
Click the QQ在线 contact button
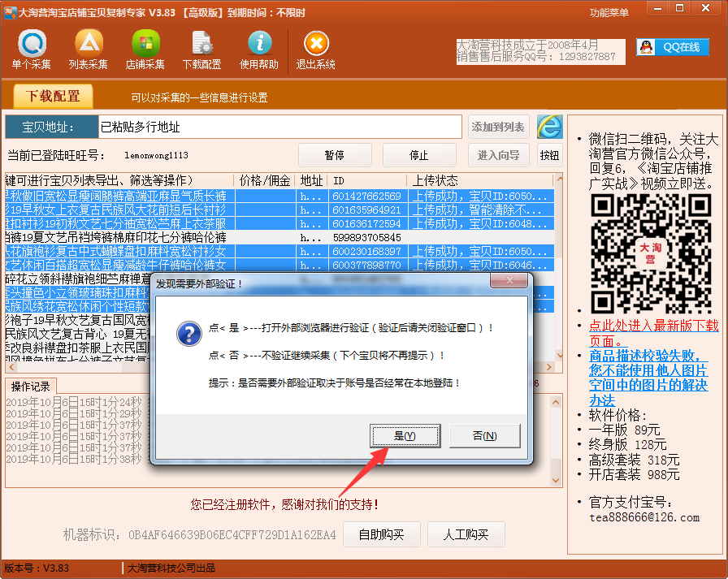673,47
